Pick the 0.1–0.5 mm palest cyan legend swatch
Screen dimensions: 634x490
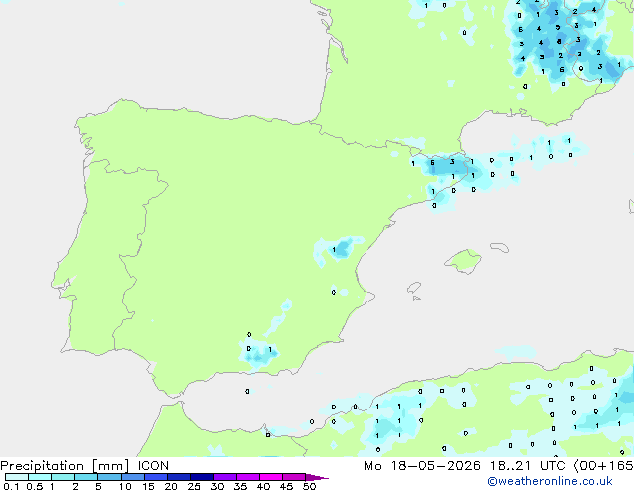pyautogui.click(x=17, y=477)
